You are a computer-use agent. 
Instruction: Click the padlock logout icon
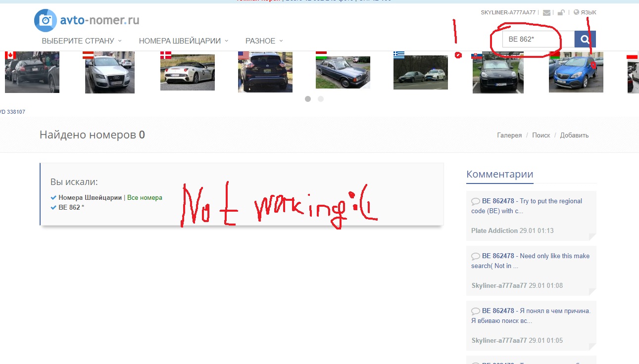point(560,12)
